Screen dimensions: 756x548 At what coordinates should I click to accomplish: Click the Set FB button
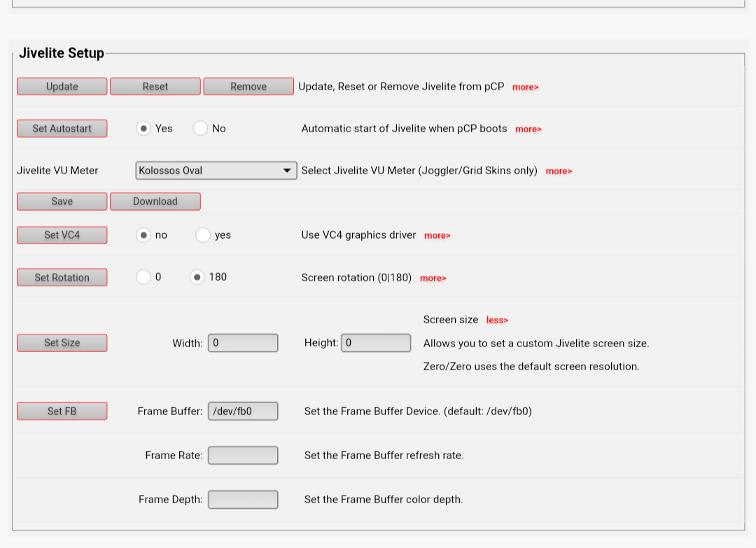pyautogui.click(x=62, y=411)
